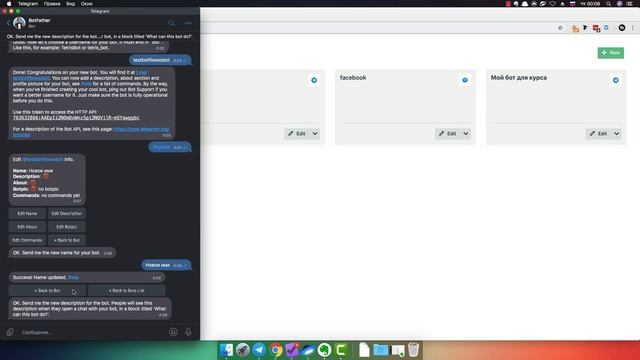The width and height of the screenshot is (640, 360).
Task: Edit the facebook bot card
Action: click(x=448, y=133)
